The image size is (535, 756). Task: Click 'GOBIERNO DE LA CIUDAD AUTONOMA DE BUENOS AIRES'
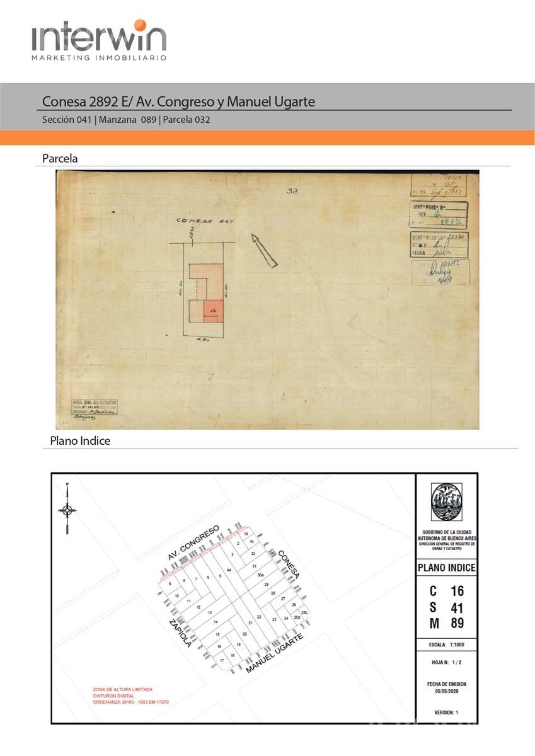[x=447, y=536]
